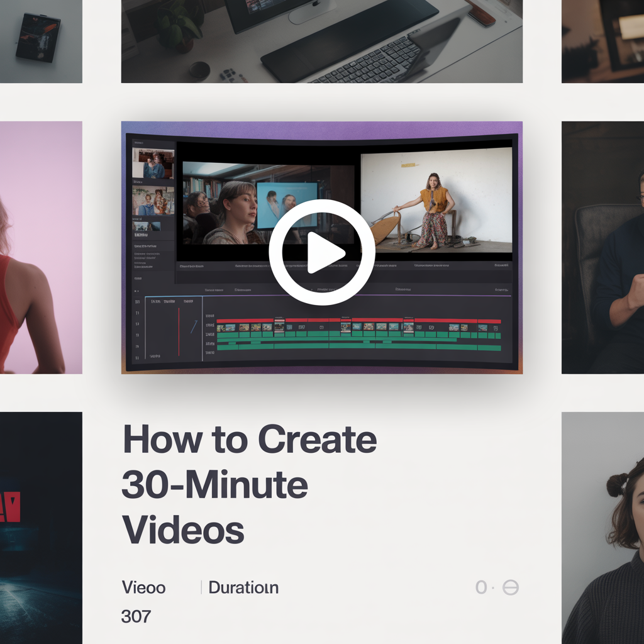Viewport: 644px width, 644px height.
Task: Click the right preview pane showing the seated woman
Action: (x=436, y=200)
